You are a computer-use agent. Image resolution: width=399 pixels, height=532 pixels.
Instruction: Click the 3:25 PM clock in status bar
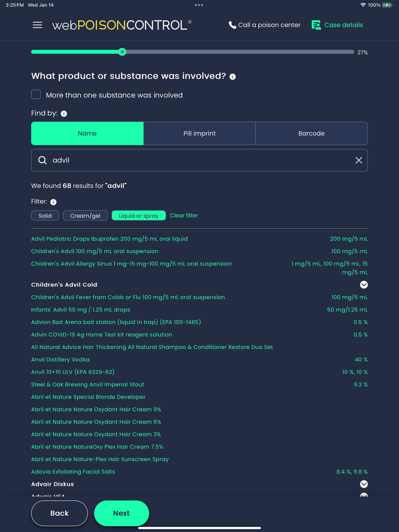click(x=15, y=5)
